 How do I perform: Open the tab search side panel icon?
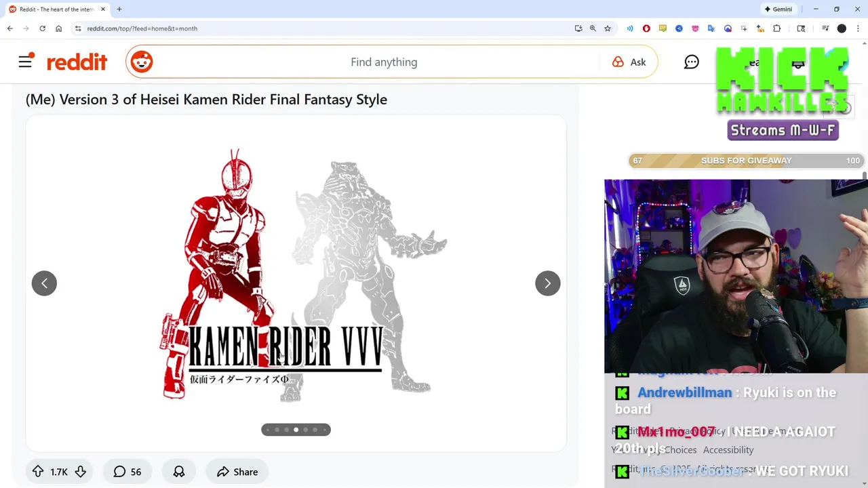[801, 28]
